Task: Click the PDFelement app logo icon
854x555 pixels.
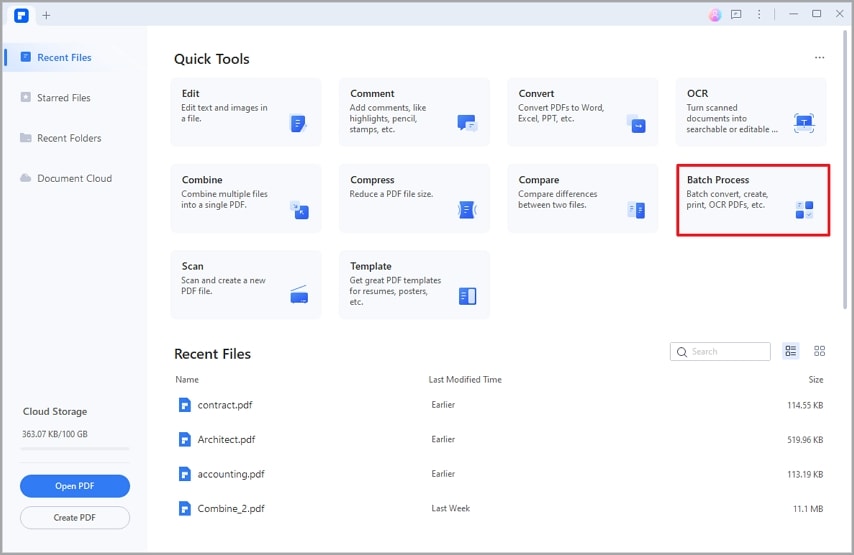Action: [21, 15]
